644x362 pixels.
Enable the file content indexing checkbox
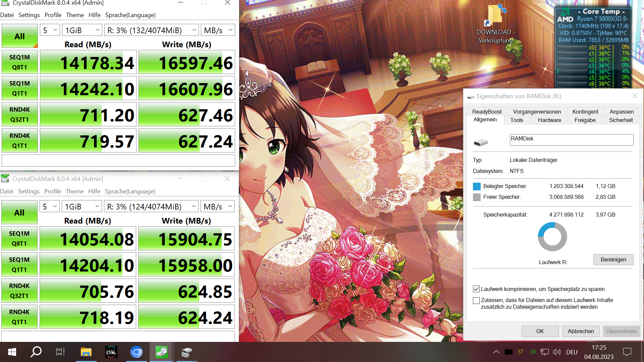(x=476, y=301)
